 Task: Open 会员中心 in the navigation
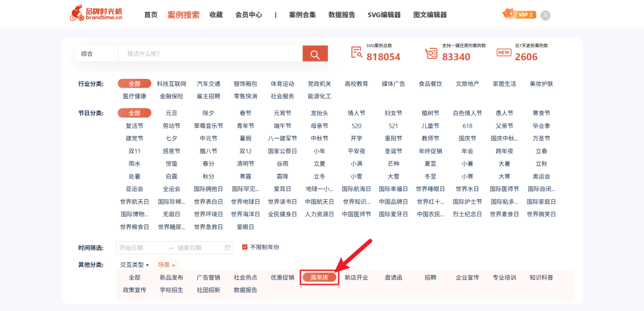pyautogui.click(x=249, y=15)
